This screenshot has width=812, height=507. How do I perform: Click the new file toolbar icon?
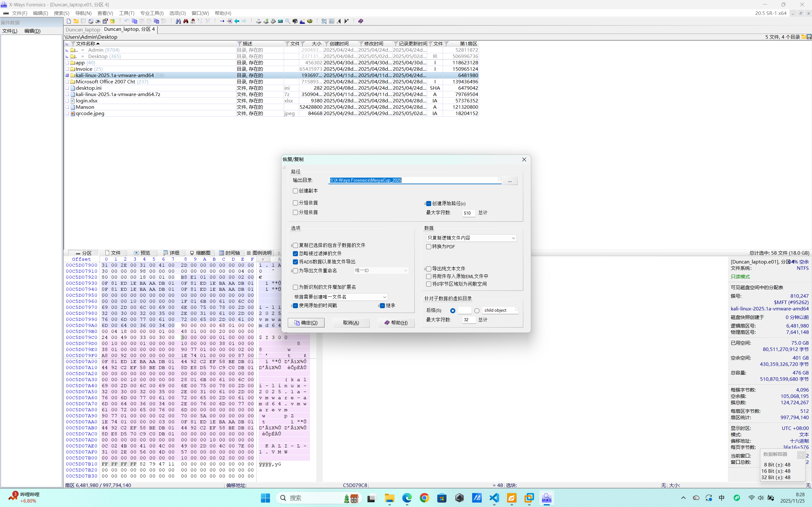[69, 21]
